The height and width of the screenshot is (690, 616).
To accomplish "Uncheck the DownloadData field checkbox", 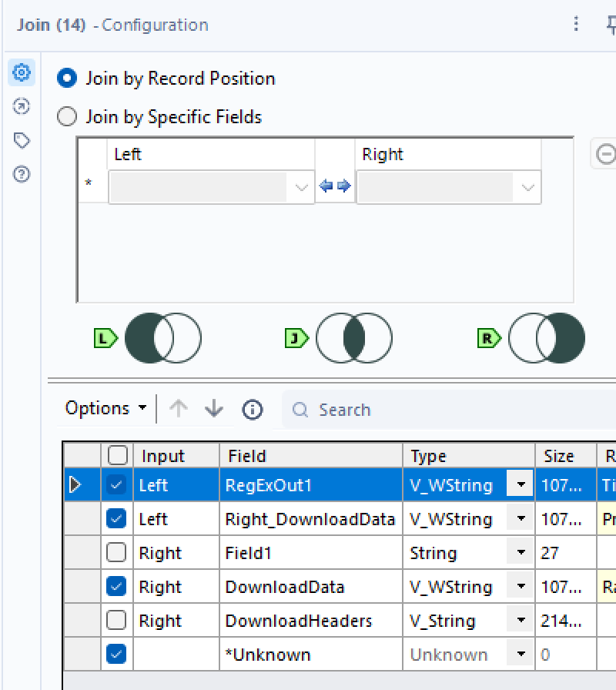I will (x=116, y=587).
